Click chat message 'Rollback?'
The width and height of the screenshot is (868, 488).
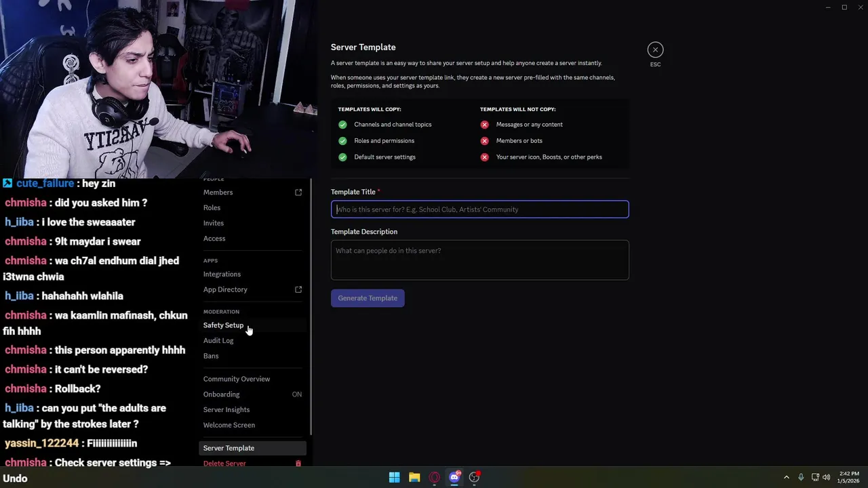coord(77,389)
